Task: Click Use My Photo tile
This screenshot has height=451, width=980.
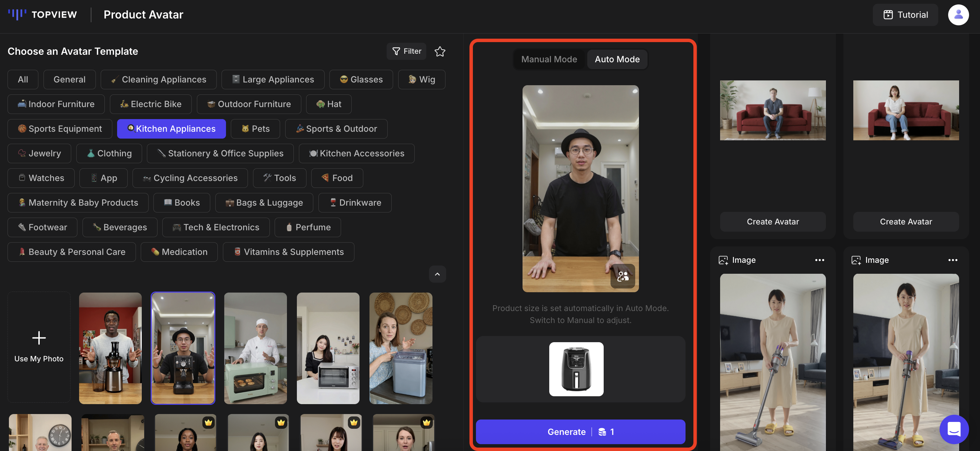Action: click(39, 347)
